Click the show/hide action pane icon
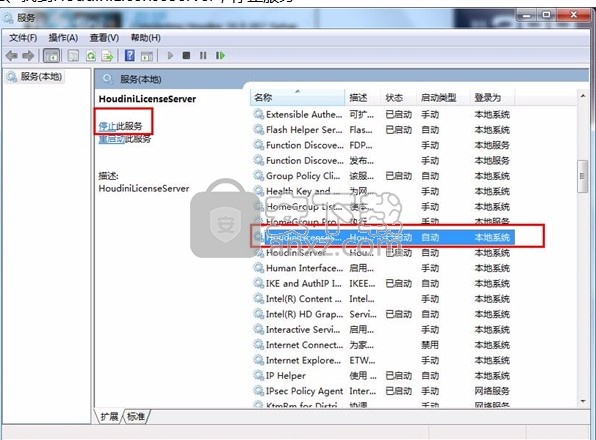 click(147, 56)
